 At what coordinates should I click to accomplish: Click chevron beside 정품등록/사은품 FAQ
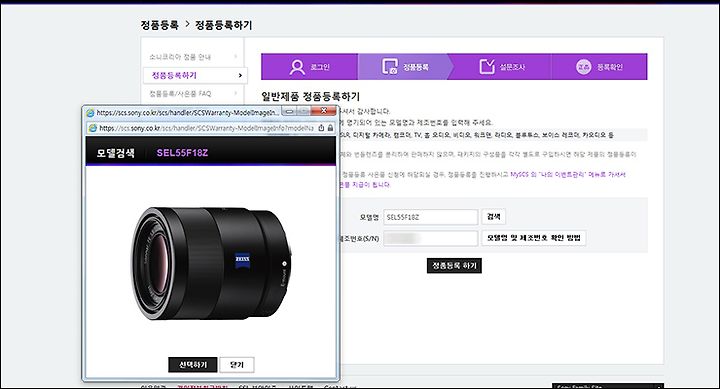(236, 93)
